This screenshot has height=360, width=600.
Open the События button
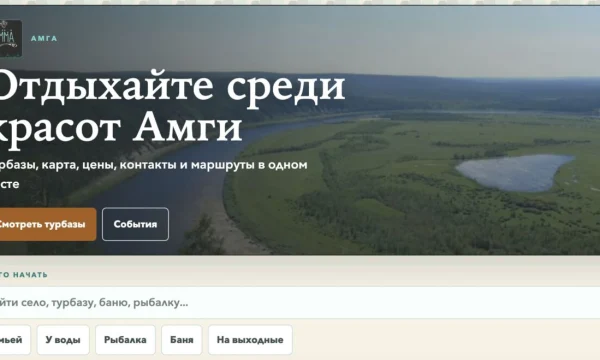135,224
